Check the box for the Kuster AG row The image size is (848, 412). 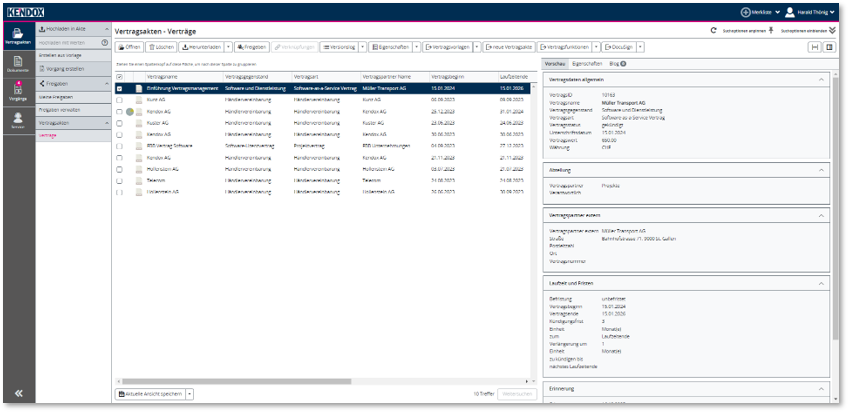tap(121, 123)
